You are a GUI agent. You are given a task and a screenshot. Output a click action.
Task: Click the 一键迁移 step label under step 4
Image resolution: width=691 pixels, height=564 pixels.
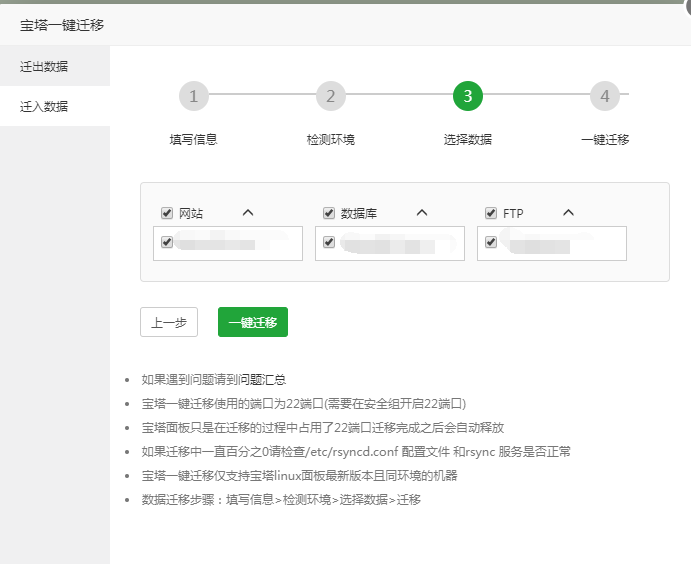pyautogui.click(x=605, y=140)
